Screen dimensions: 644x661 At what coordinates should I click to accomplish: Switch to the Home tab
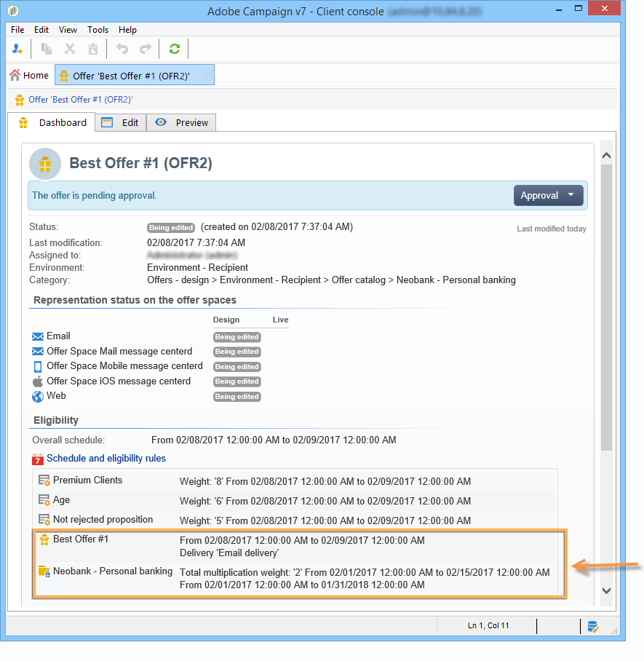[30, 75]
